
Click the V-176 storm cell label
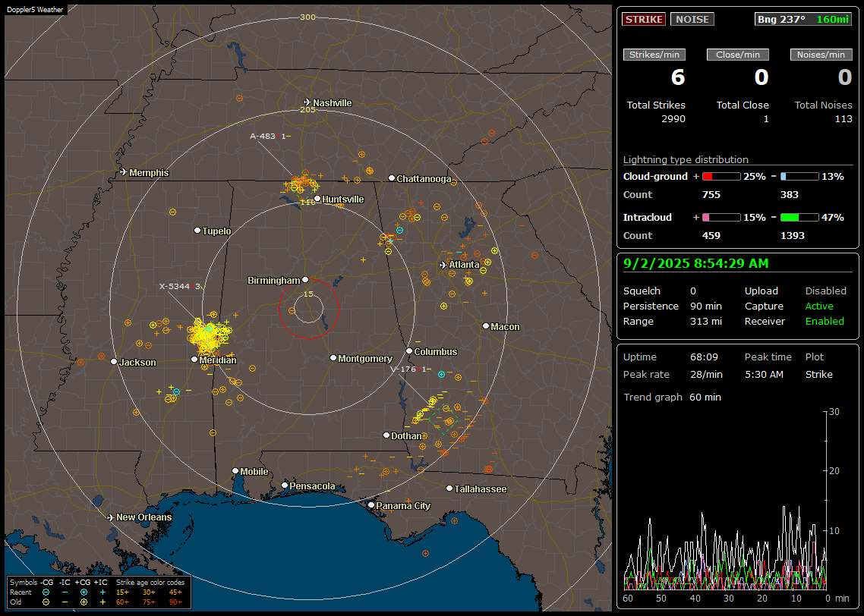click(410, 369)
